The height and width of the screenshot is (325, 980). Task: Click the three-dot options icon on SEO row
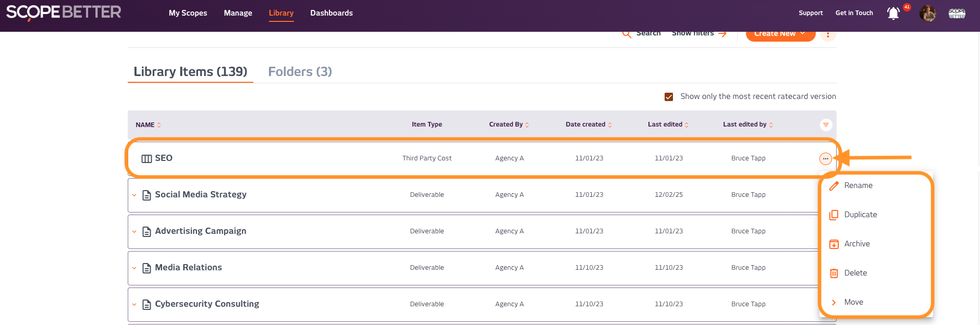pyautogui.click(x=825, y=159)
